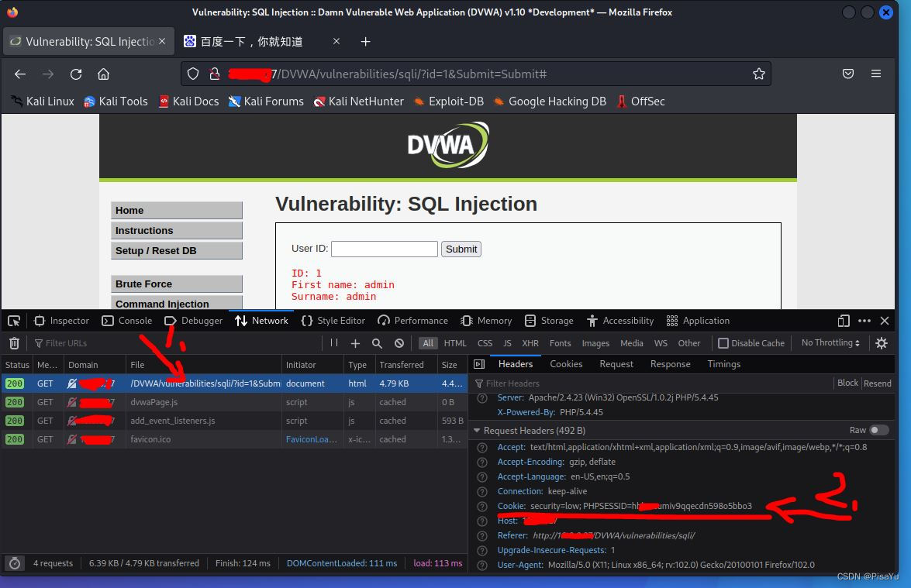This screenshot has height=588, width=911.
Task: Open network settings gear
Action: [x=882, y=343]
